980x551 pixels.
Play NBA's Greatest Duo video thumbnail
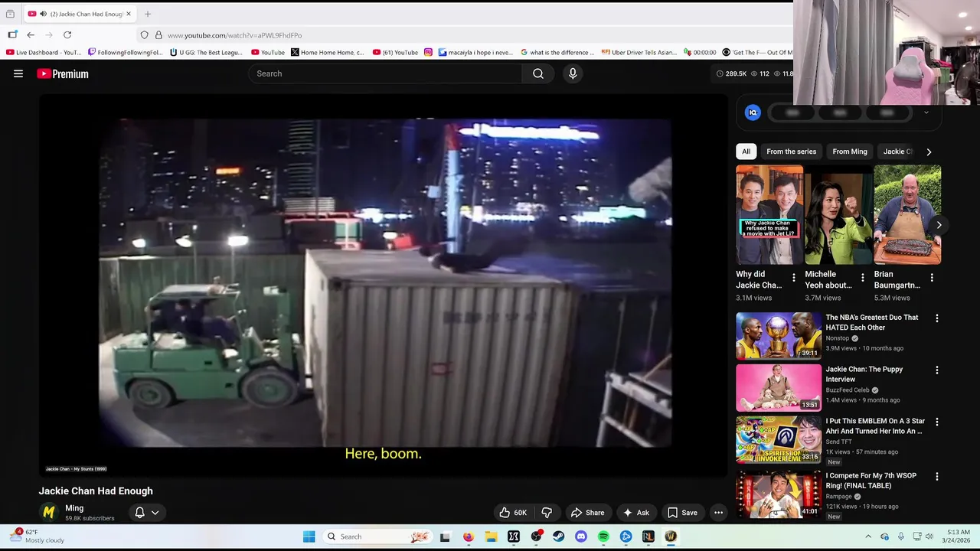(x=779, y=335)
